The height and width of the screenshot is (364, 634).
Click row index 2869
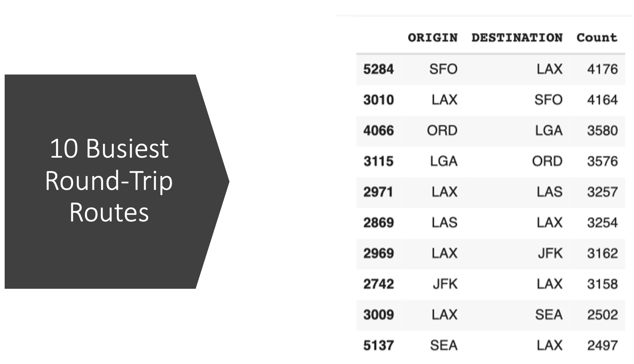tap(378, 223)
